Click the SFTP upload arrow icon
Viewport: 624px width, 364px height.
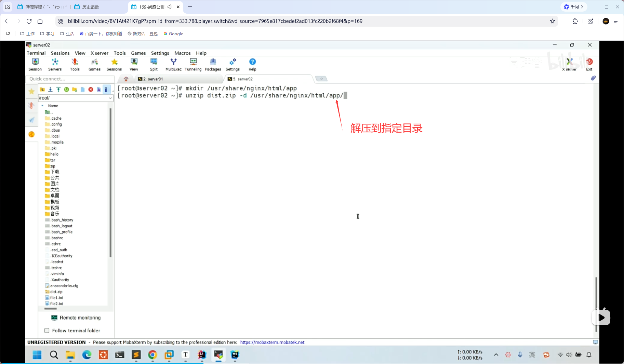click(58, 90)
